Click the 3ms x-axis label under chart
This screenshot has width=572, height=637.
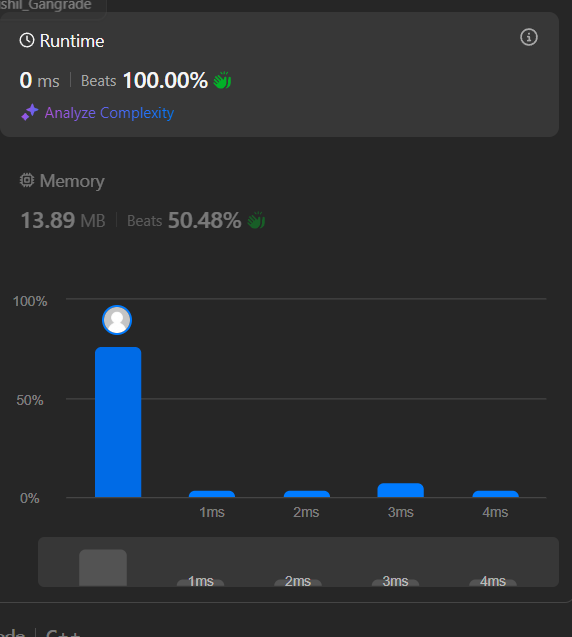(401, 512)
